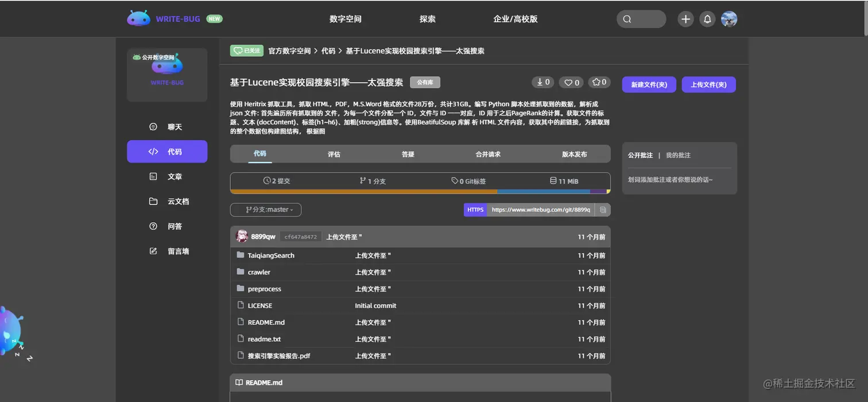
Task: Select the code (代码) sidebar icon
Action: point(152,151)
